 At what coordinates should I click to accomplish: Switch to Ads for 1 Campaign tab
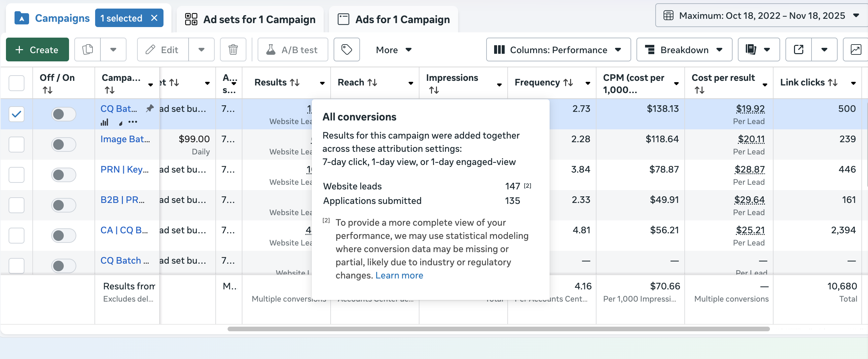(x=394, y=19)
